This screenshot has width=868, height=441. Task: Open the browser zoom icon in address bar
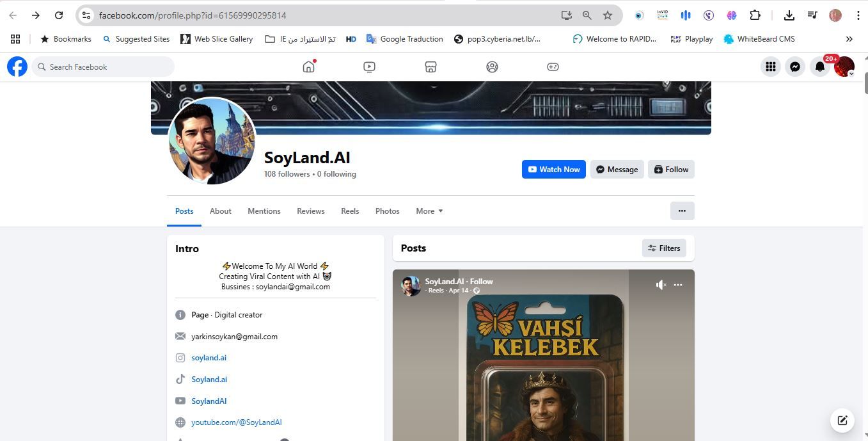587,15
